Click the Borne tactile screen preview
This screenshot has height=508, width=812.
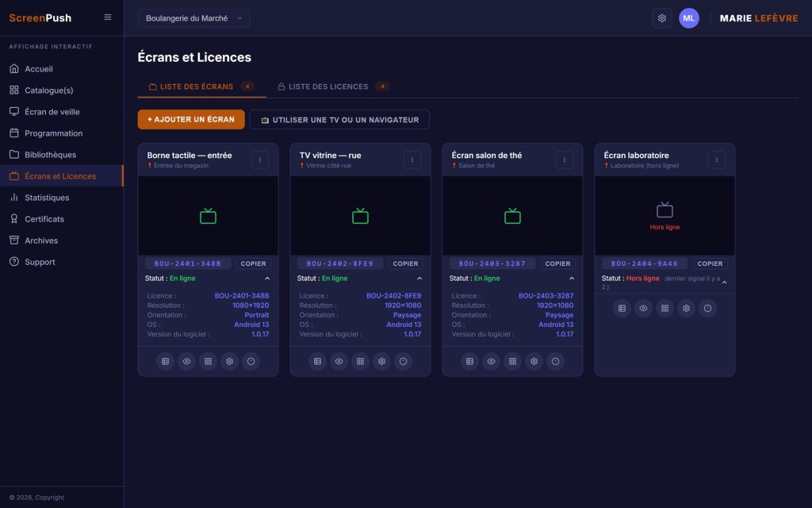click(209, 216)
